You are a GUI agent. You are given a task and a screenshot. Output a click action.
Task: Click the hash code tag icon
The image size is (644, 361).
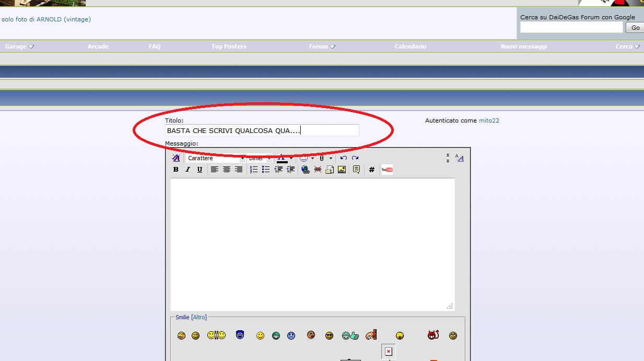[371, 170]
